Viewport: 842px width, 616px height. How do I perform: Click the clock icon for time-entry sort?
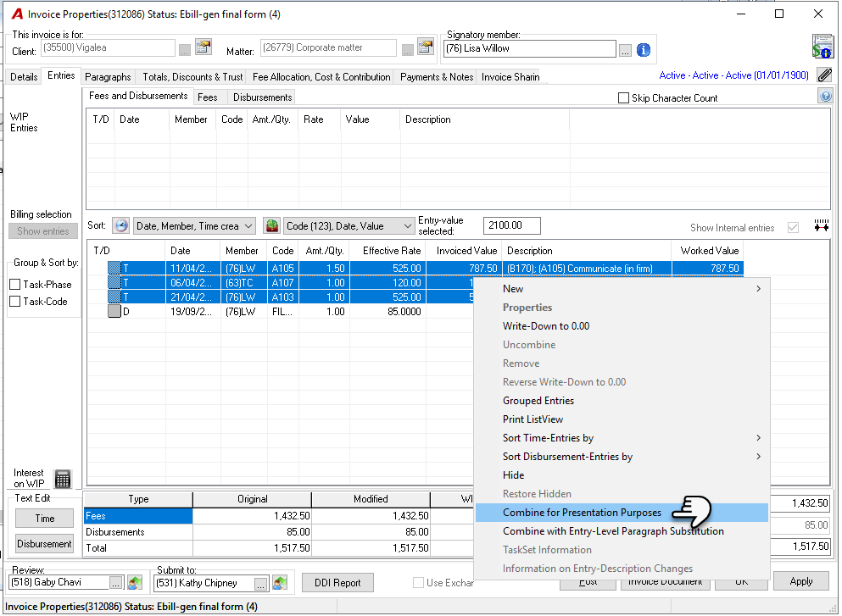pos(120,226)
